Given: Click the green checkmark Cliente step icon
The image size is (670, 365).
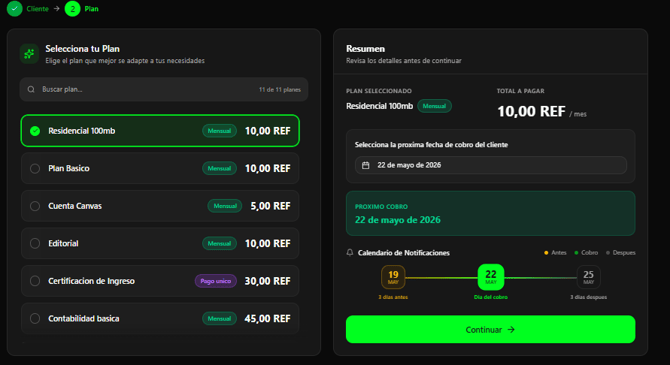Looking at the screenshot, I should coord(15,9).
